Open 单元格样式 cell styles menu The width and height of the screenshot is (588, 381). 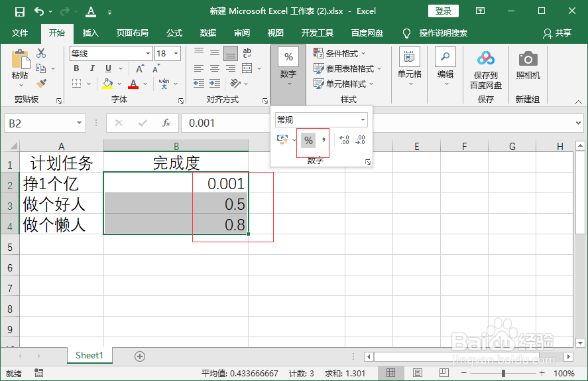(343, 84)
